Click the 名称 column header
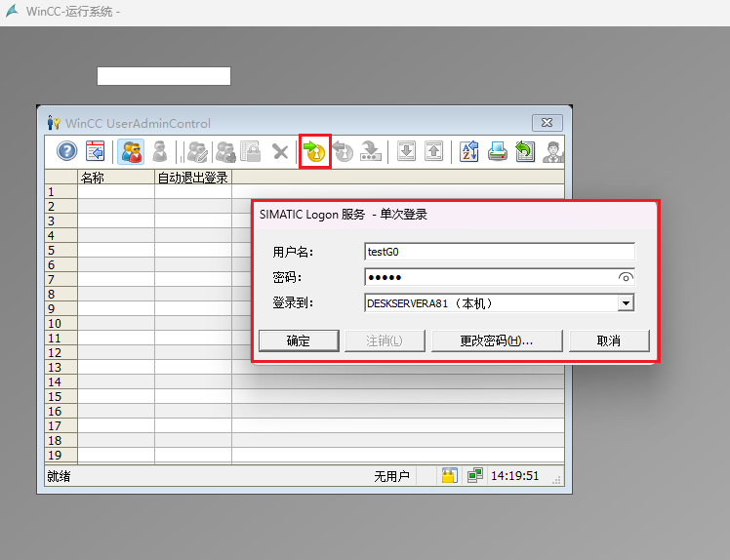730x560 pixels. pos(115,178)
